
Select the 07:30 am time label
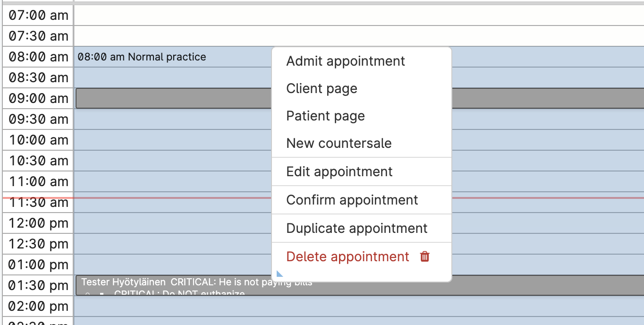pyautogui.click(x=38, y=36)
